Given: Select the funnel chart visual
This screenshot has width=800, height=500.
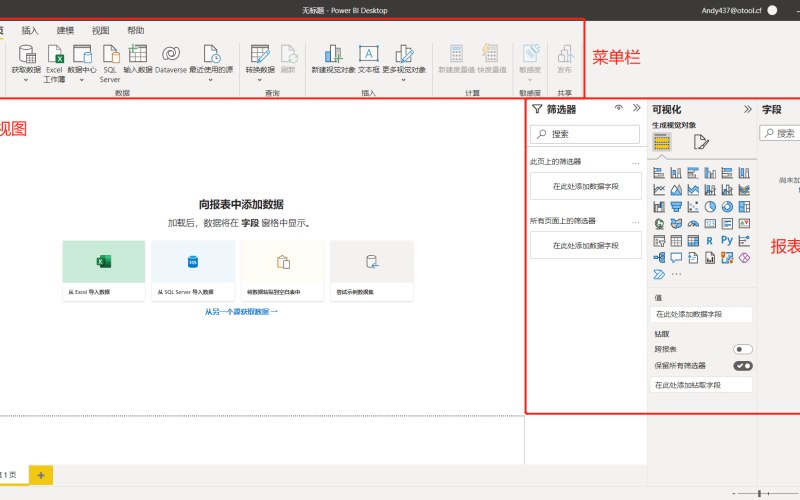Looking at the screenshot, I should click(x=676, y=207).
